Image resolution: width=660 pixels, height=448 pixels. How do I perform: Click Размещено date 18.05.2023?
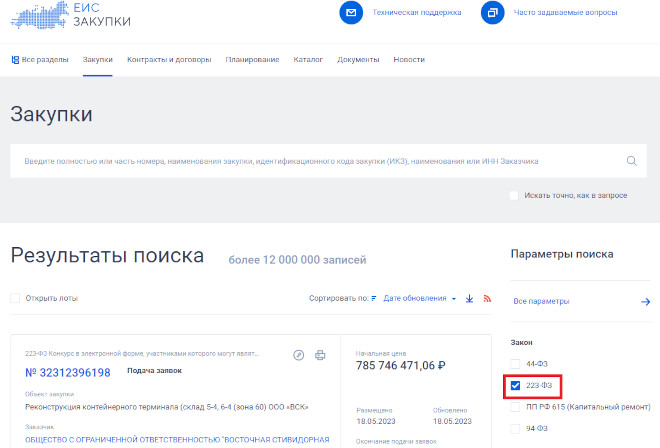(376, 421)
